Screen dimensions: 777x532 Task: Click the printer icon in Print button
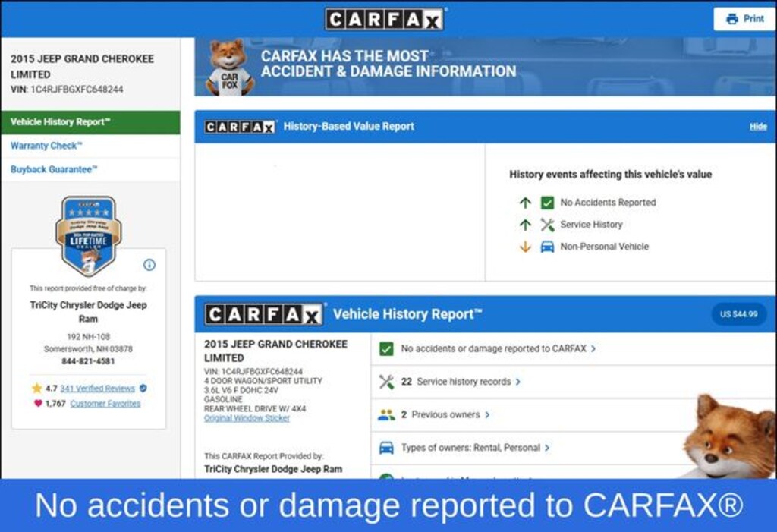click(x=732, y=19)
